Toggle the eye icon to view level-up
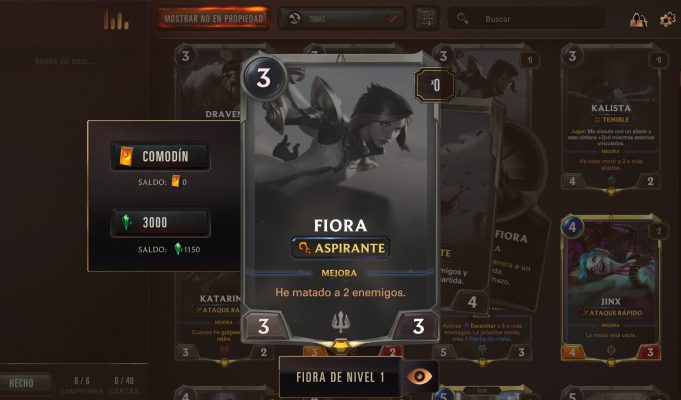This screenshot has width=681, height=400. 420,376
